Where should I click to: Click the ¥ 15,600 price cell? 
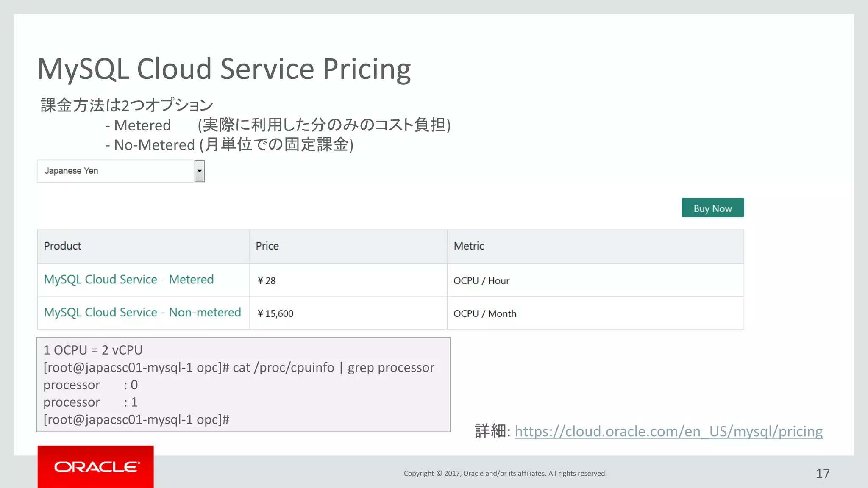point(348,313)
